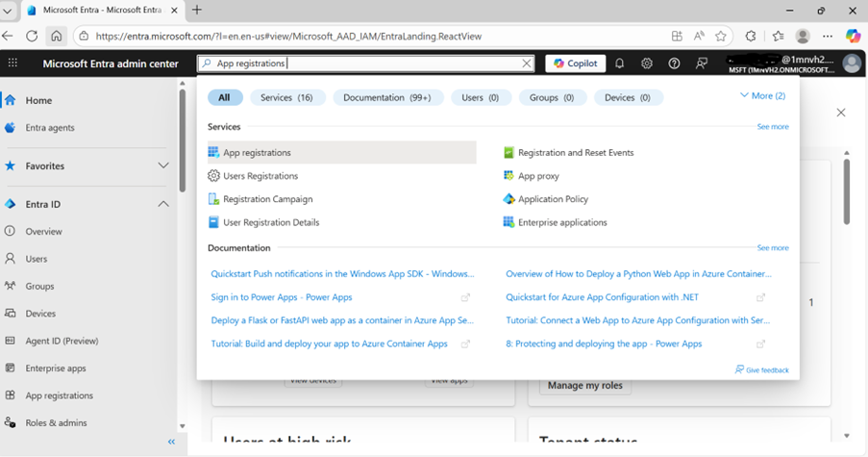Open the tab actions dropdown arrow
Viewport: 868px width, 457px height.
click(8, 10)
